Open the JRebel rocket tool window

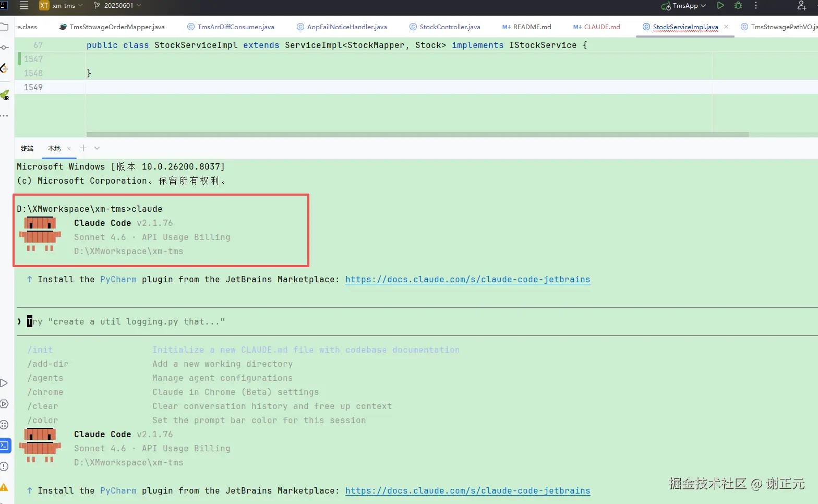point(5,95)
